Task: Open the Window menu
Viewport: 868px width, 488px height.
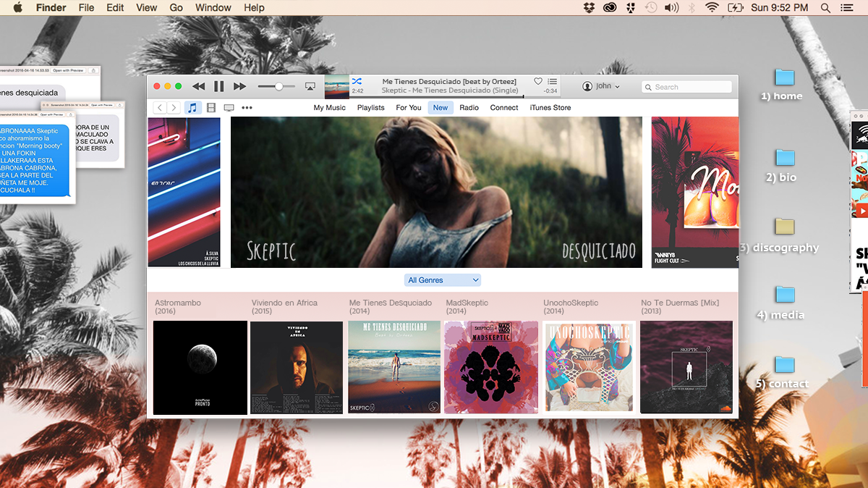Action: (x=213, y=7)
